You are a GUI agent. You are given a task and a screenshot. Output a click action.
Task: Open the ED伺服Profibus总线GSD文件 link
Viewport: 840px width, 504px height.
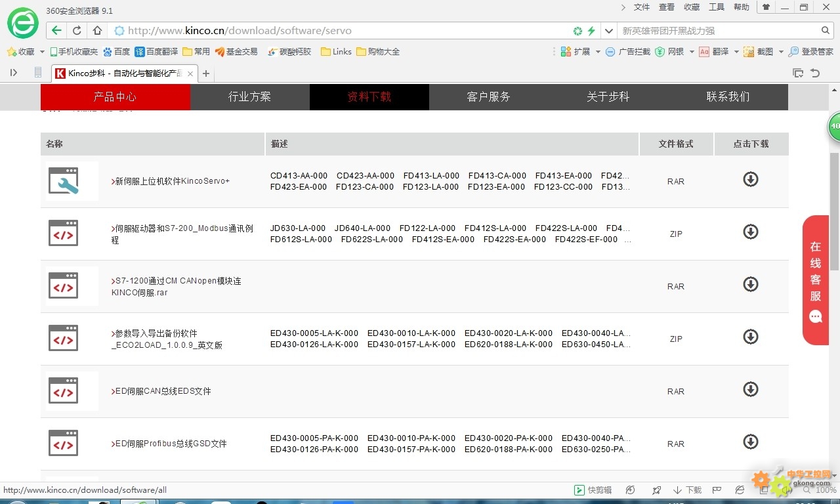tap(169, 444)
